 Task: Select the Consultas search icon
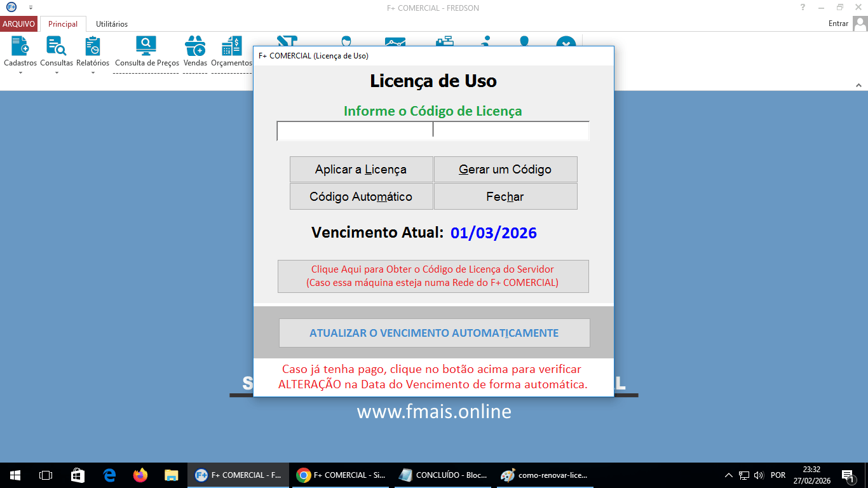click(x=56, y=44)
